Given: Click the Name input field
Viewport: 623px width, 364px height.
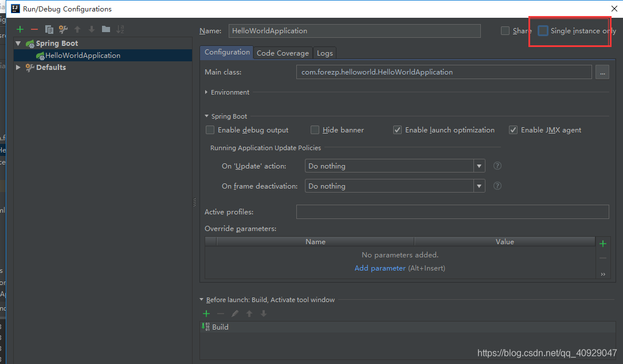Looking at the screenshot, I should 354,30.
